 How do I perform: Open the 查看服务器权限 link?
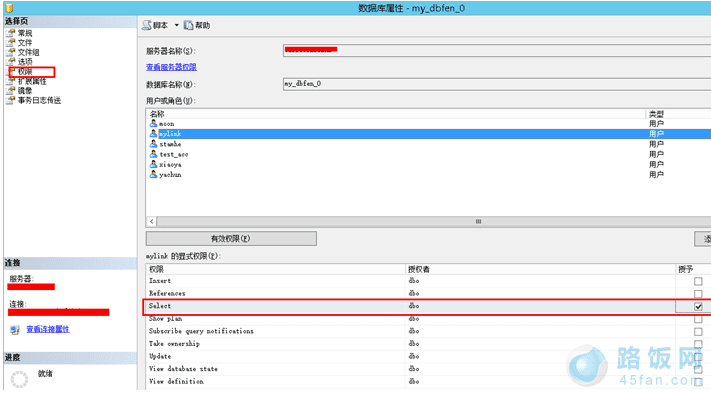pyautogui.click(x=171, y=67)
